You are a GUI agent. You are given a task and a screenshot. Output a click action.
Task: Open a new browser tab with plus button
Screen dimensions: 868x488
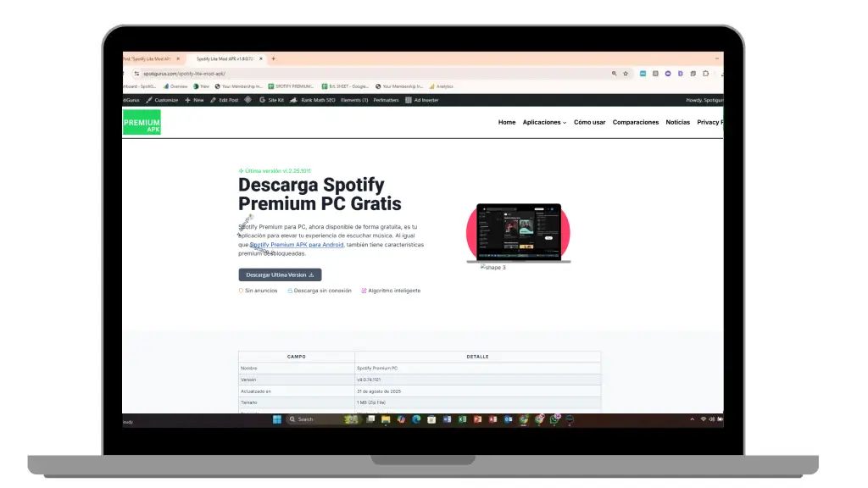(273, 58)
